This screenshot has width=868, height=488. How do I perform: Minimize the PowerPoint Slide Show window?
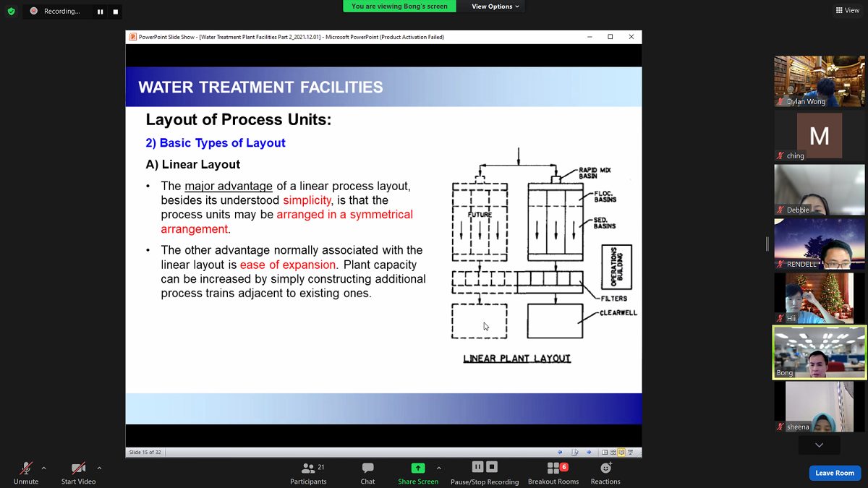[590, 37]
